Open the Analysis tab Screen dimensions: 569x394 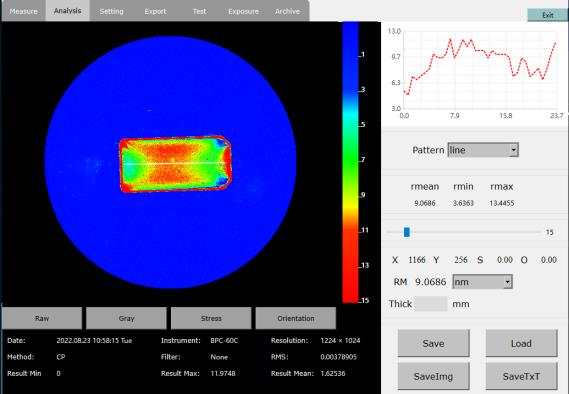pyautogui.click(x=67, y=11)
